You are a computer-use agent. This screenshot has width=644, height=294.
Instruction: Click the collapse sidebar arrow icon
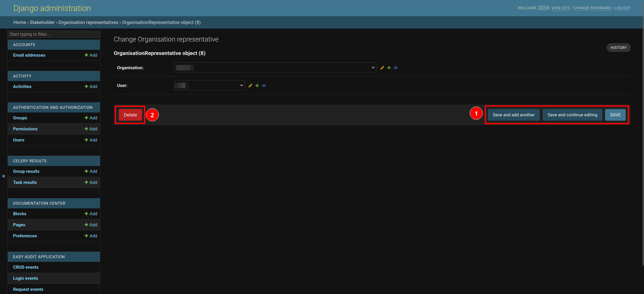4,176
